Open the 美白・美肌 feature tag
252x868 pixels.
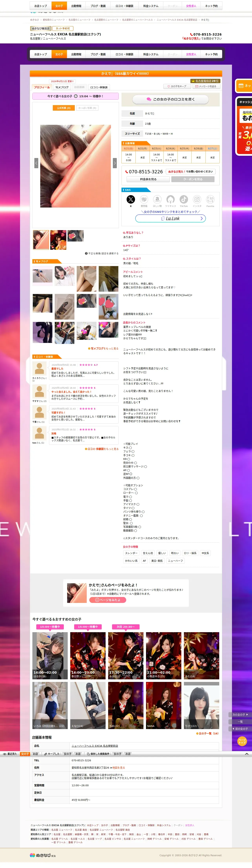157,561
